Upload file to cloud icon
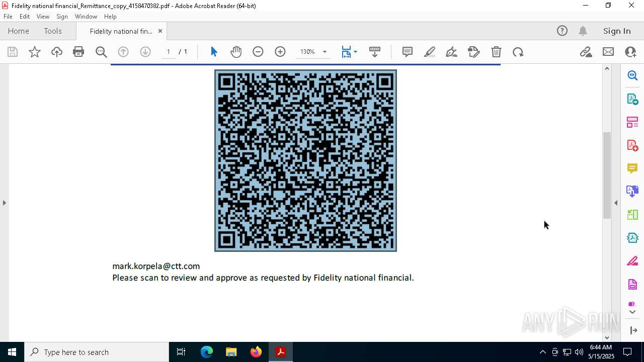644x362 pixels. point(57,52)
